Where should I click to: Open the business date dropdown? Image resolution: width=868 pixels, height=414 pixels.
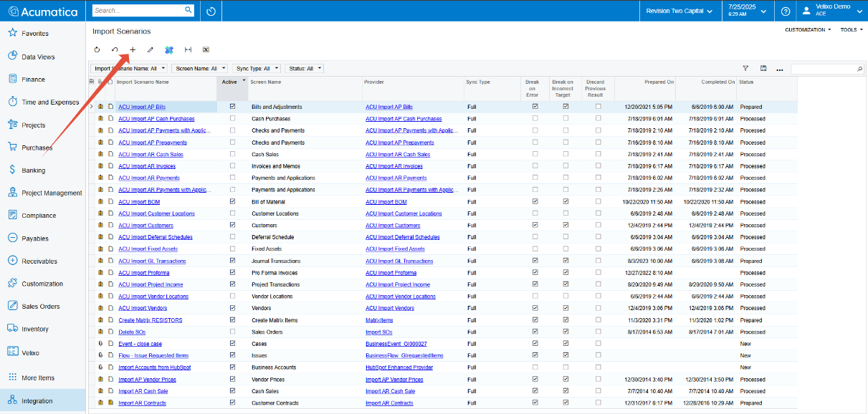coord(746,11)
